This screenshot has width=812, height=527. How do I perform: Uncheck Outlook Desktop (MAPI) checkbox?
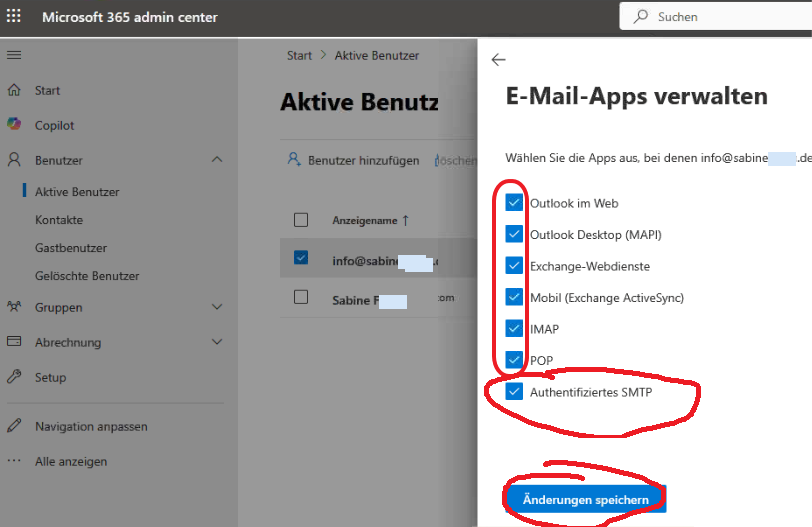tap(514, 234)
